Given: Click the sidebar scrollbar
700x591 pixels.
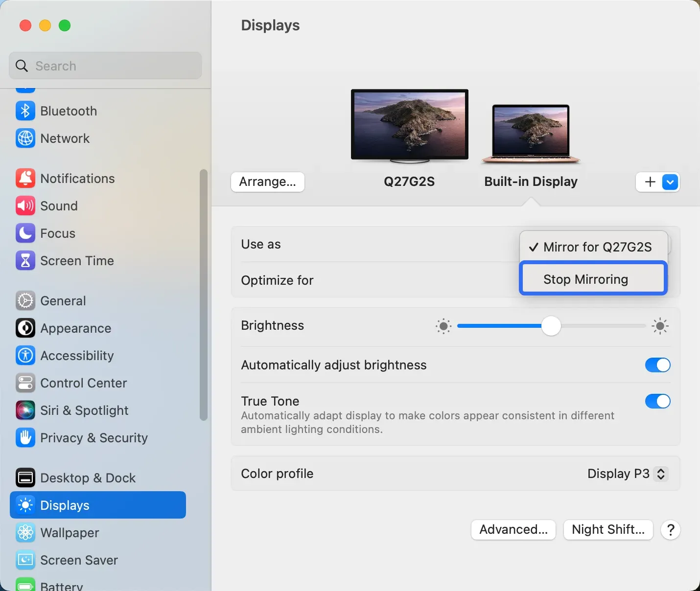Looking at the screenshot, I should click(x=204, y=295).
